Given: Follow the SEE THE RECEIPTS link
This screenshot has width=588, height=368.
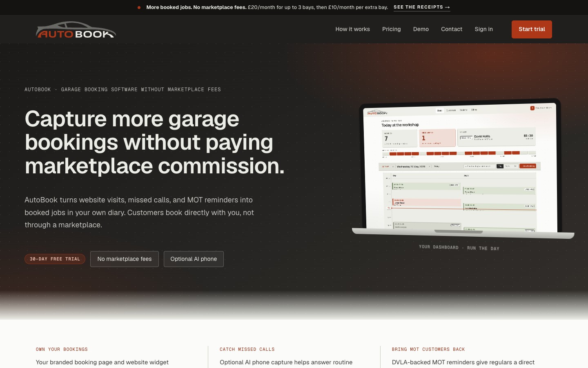Looking at the screenshot, I should pyautogui.click(x=421, y=7).
